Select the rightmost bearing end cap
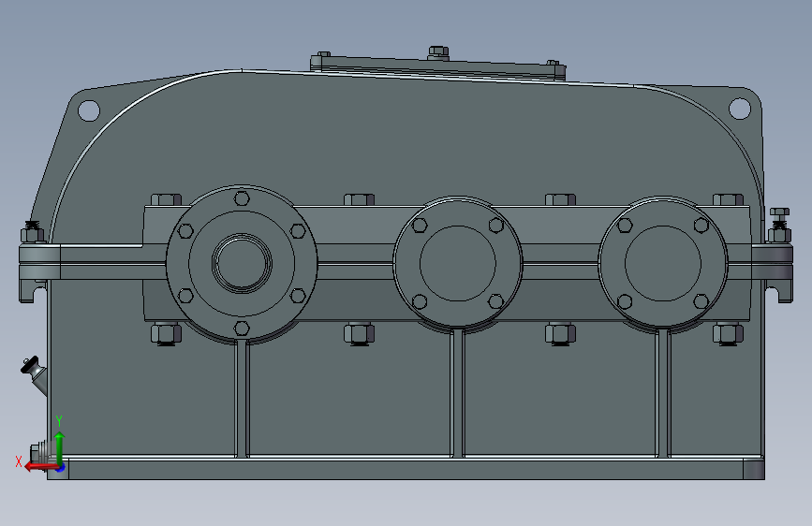The height and width of the screenshot is (526, 812). [x=663, y=262]
